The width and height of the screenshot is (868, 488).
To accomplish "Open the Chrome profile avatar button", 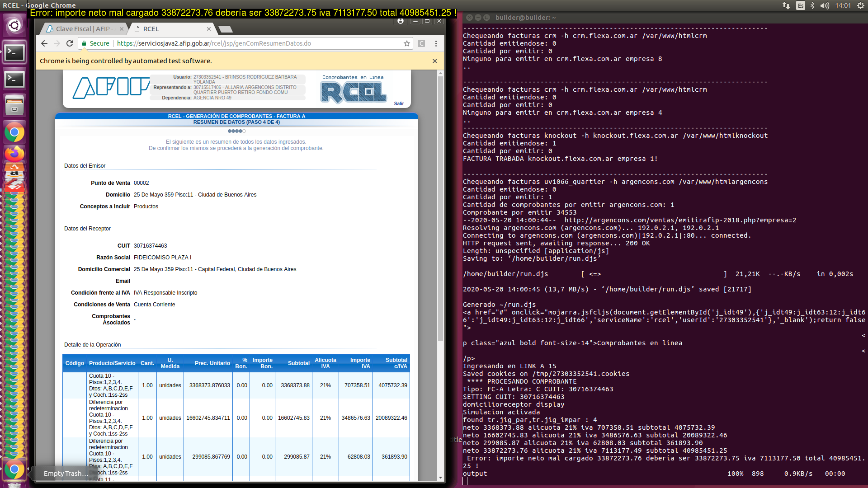I will (401, 21).
